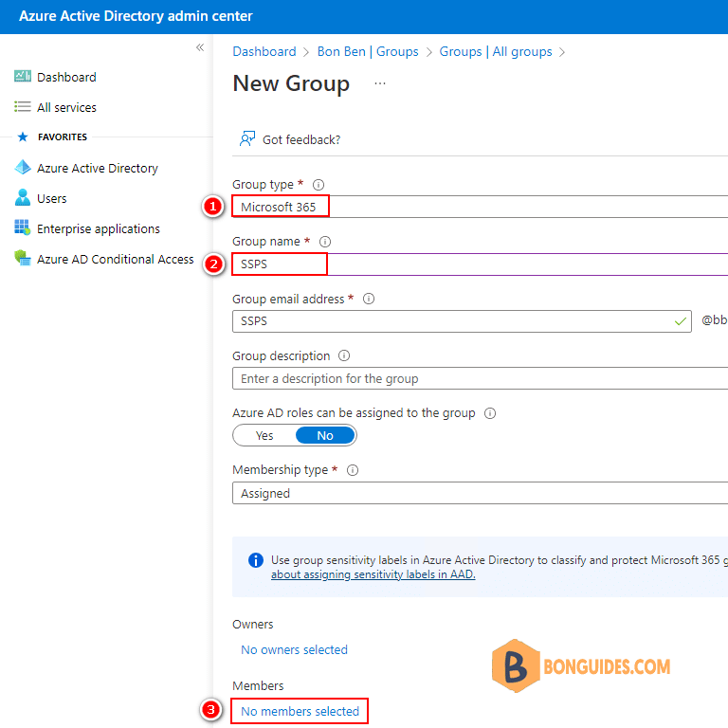This screenshot has width=728, height=728.
Task: Click the breadcrumb chevron after Bon Ben | Groups
Action: point(429,52)
